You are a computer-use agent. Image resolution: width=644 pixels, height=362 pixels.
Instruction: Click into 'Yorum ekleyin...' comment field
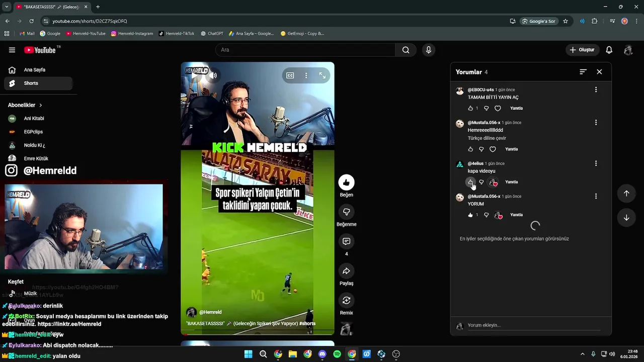[x=534, y=325]
